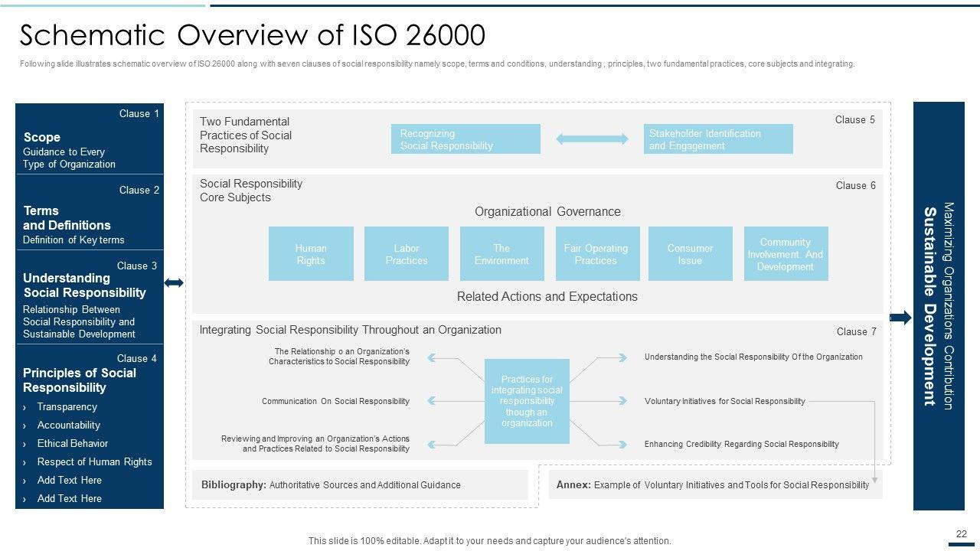
Task: Select the Practices for integrating social responsibility box
Action: click(527, 401)
